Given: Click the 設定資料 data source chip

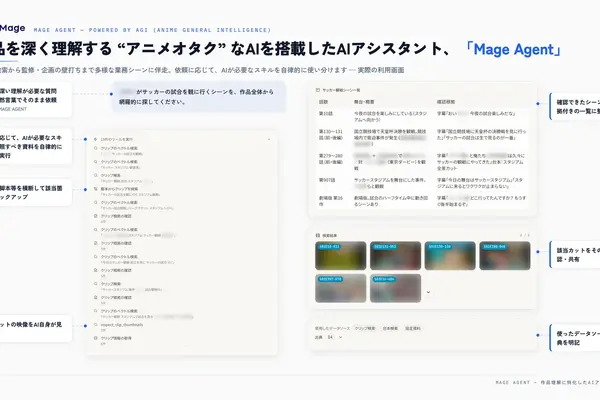Looking at the screenshot, I should pyautogui.click(x=413, y=328).
